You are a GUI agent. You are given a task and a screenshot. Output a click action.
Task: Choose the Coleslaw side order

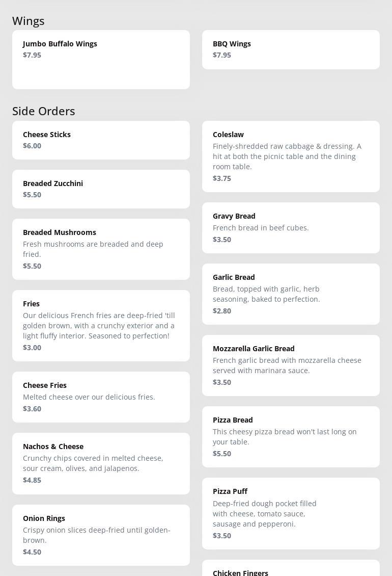290,156
